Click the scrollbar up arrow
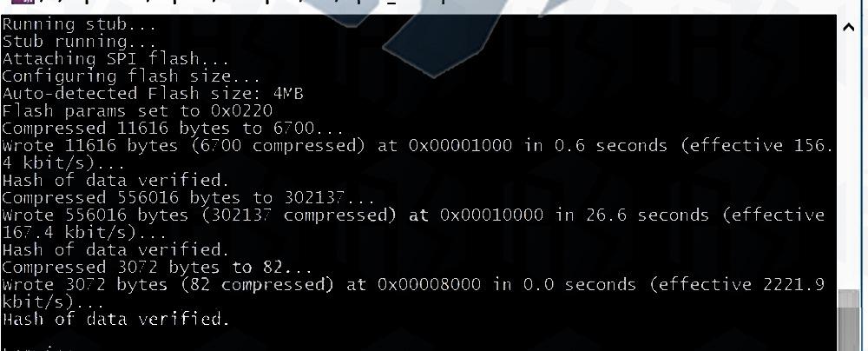 coord(848,27)
